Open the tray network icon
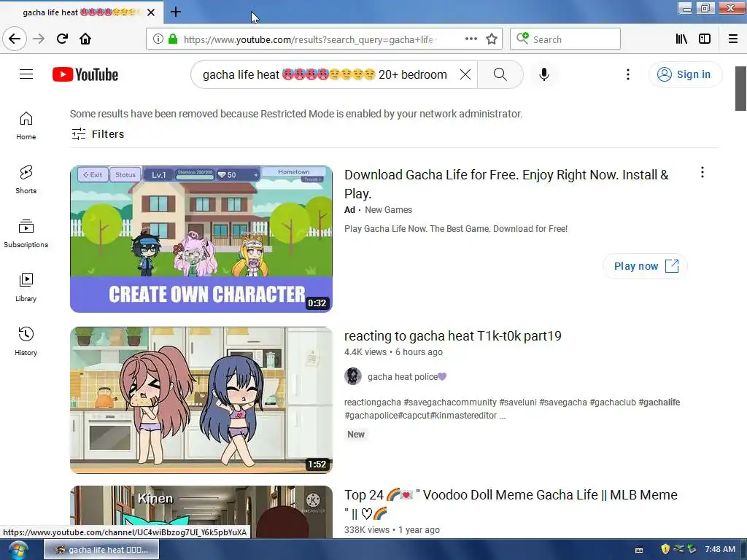This screenshot has width=747, height=560. click(x=678, y=549)
